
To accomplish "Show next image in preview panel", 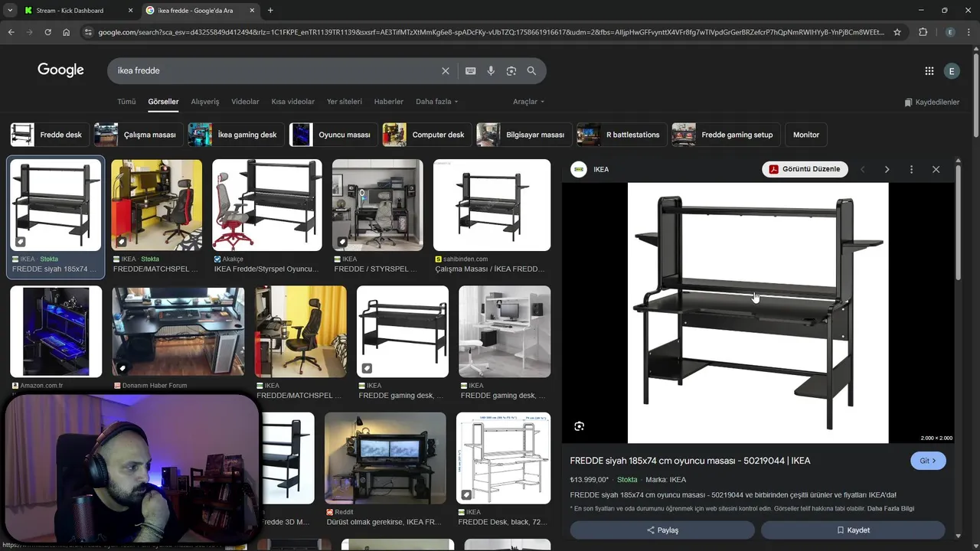I will [x=887, y=169].
